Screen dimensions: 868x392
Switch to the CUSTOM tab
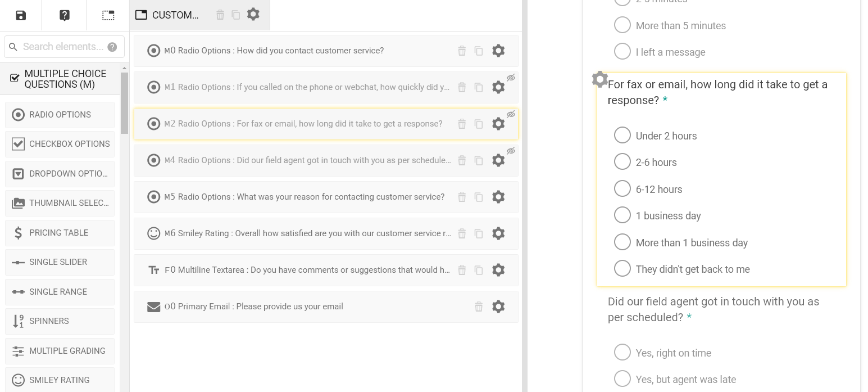[x=169, y=15]
